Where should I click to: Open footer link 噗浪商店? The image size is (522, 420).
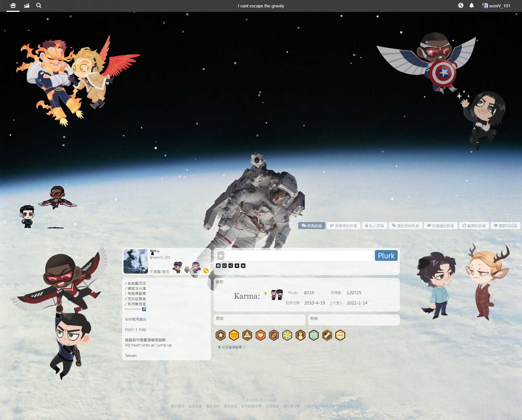tap(230, 406)
